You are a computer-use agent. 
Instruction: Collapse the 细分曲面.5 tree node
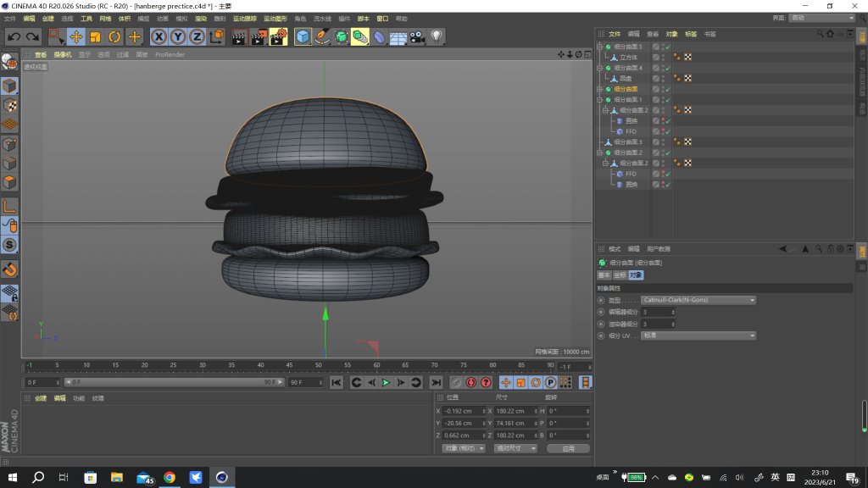coord(600,47)
